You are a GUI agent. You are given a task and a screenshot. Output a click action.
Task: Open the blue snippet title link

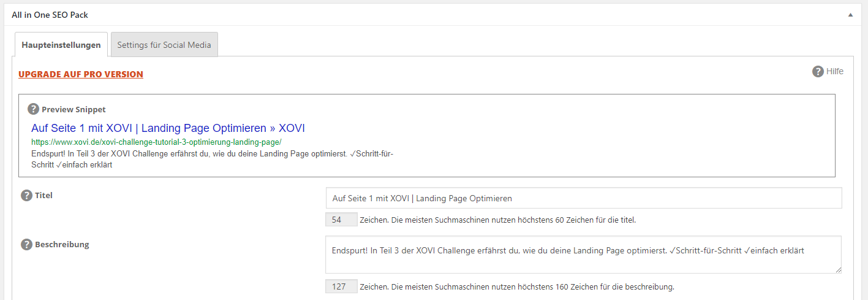point(168,128)
